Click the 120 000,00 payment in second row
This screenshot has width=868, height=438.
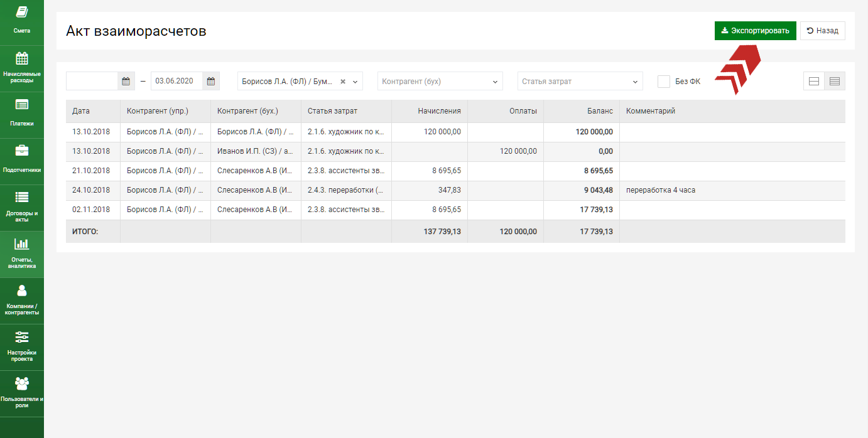518,151
